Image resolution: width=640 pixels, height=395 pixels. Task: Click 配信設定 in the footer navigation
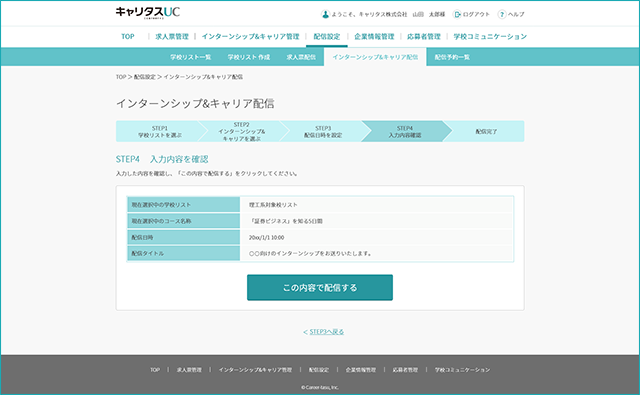point(318,370)
